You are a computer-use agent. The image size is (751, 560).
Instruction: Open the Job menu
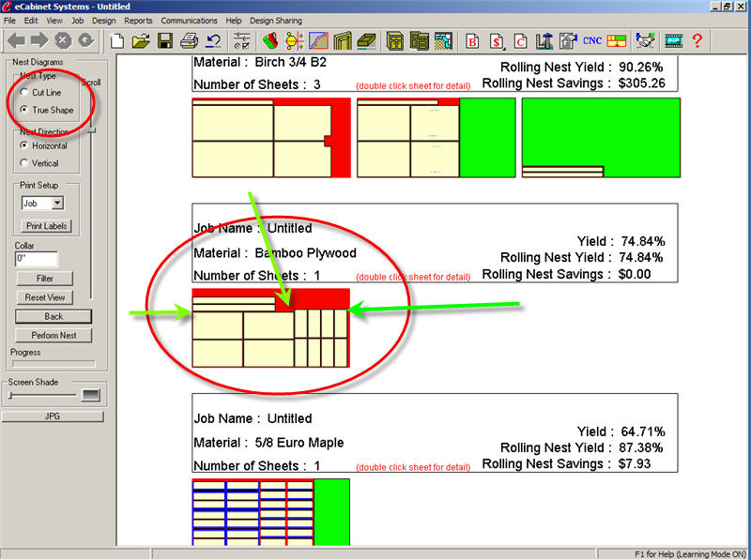77,21
